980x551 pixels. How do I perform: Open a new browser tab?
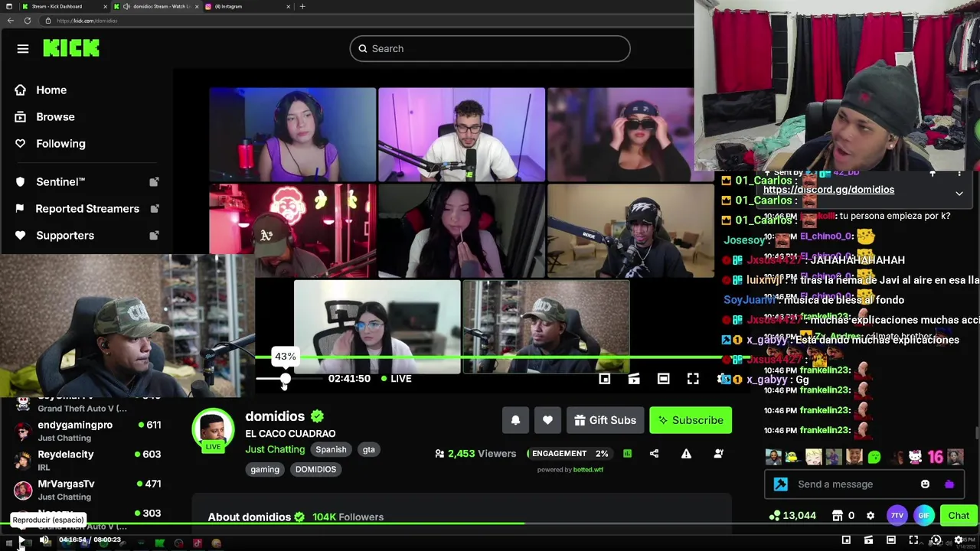(302, 6)
